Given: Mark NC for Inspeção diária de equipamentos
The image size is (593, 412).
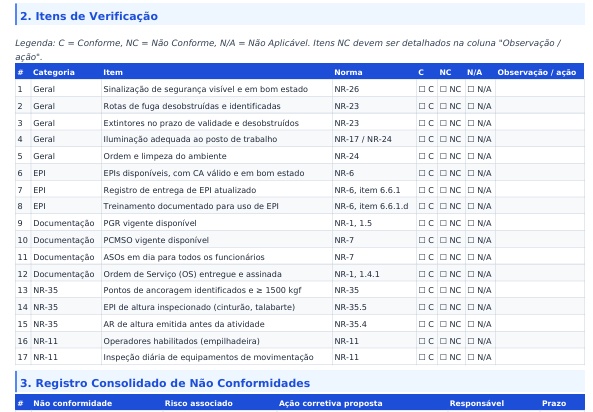Looking at the screenshot, I should point(443,357).
